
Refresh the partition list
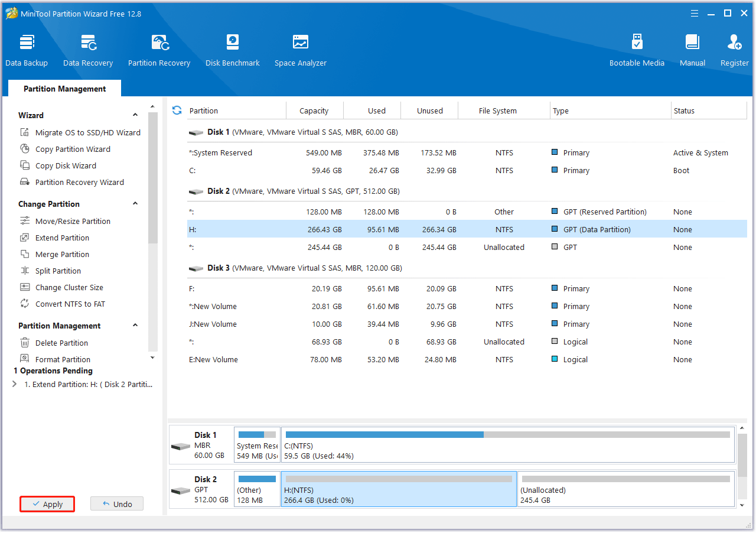click(x=177, y=110)
